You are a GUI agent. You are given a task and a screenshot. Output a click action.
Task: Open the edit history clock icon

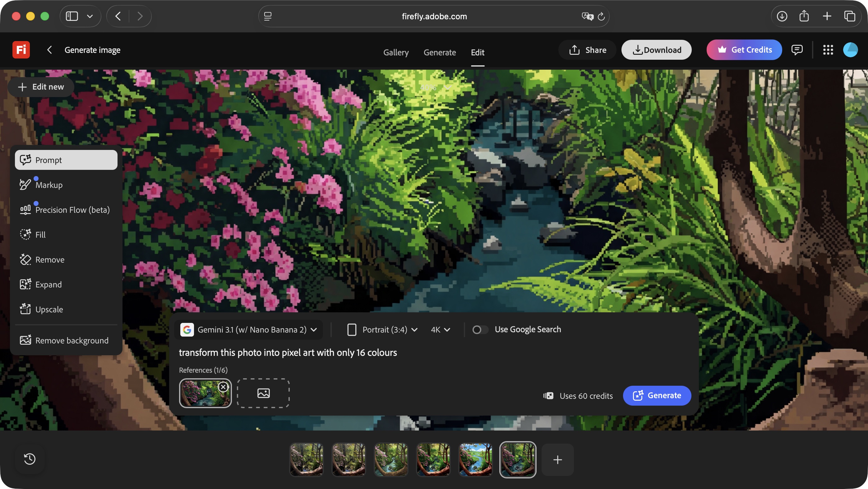[30, 459]
